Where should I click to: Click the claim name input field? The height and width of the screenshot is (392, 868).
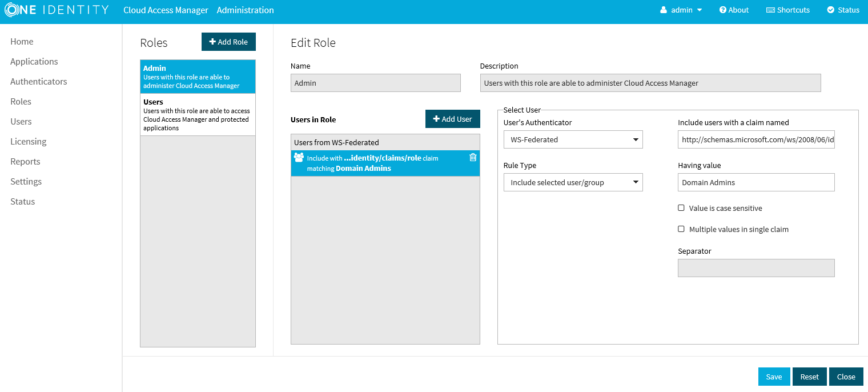756,139
